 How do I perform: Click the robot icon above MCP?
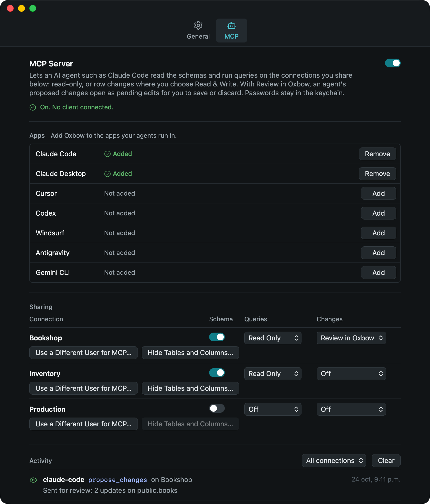tap(231, 25)
